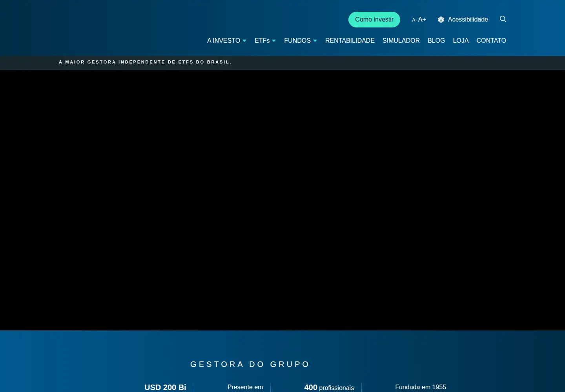The height and width of the screenshot is (392, 565).
Task: Go to the RENTABILIDADE menu item
Action: [x=350, y=40]
